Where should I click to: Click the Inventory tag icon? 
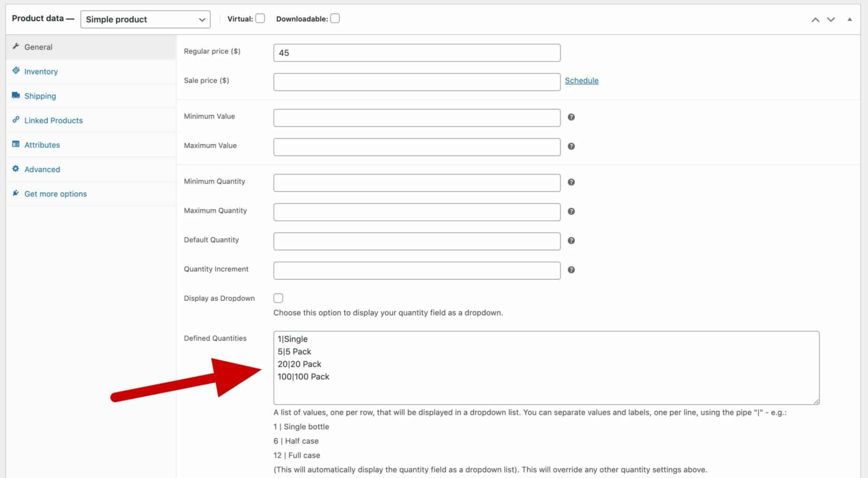point(16,71)
